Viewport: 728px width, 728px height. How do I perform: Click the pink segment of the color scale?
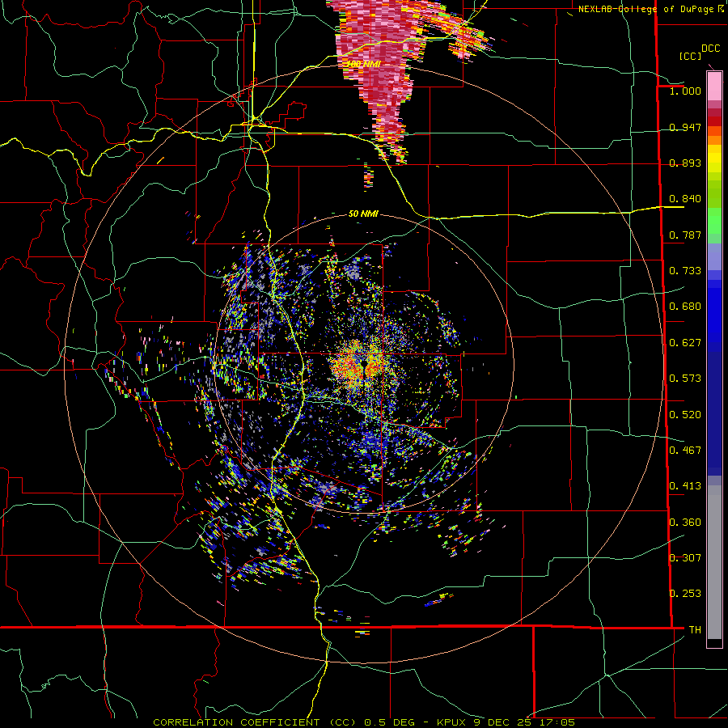click(x=714, y=87)
